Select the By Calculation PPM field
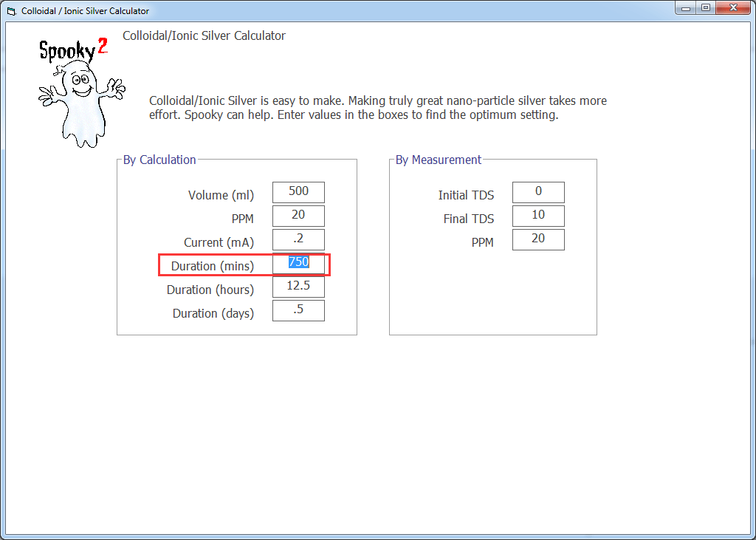Image resolution: width=756 pixels, height=540 pixels. (x=298, y=216)
